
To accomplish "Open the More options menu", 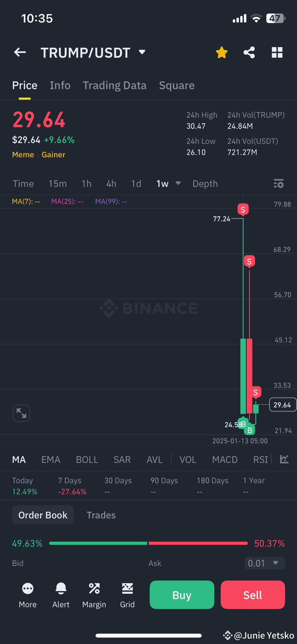I will [x=28, y=594].
